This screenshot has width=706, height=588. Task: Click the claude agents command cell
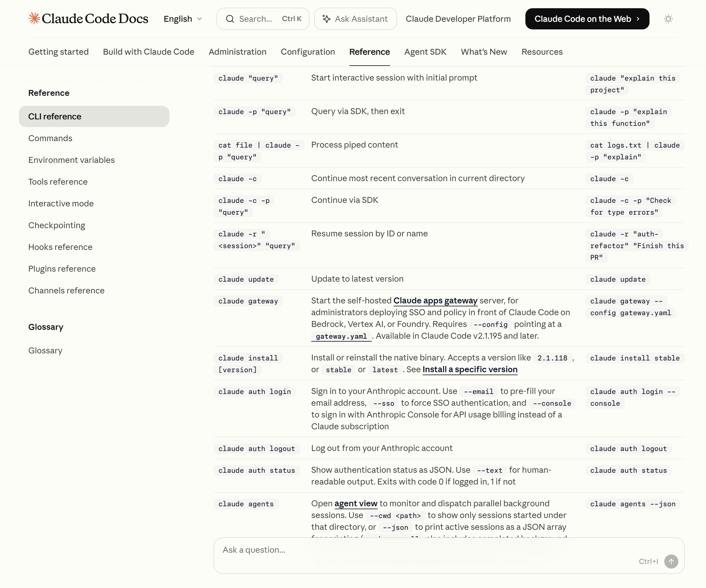246,504
